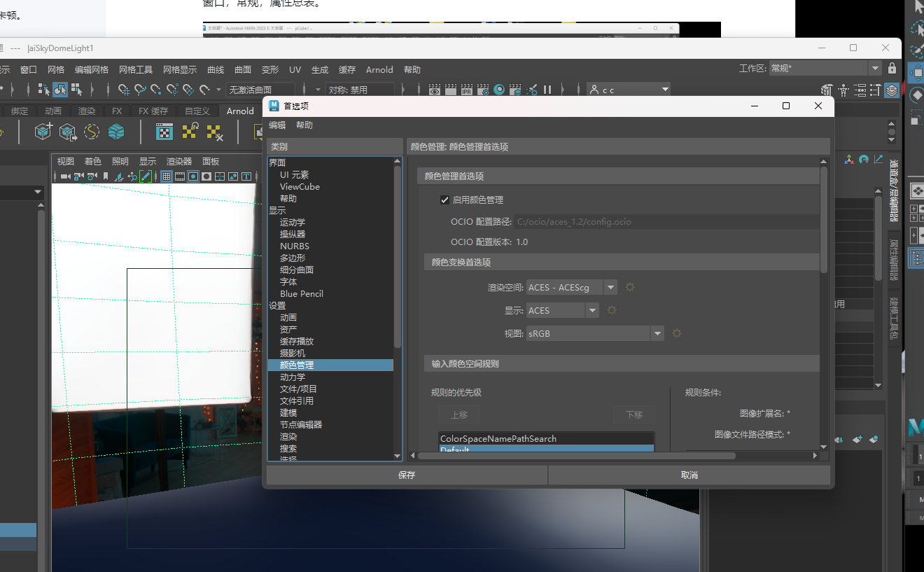Click the Arnold shelf volume icon
This screenshot has height=572, width=924.
(116, 131)
